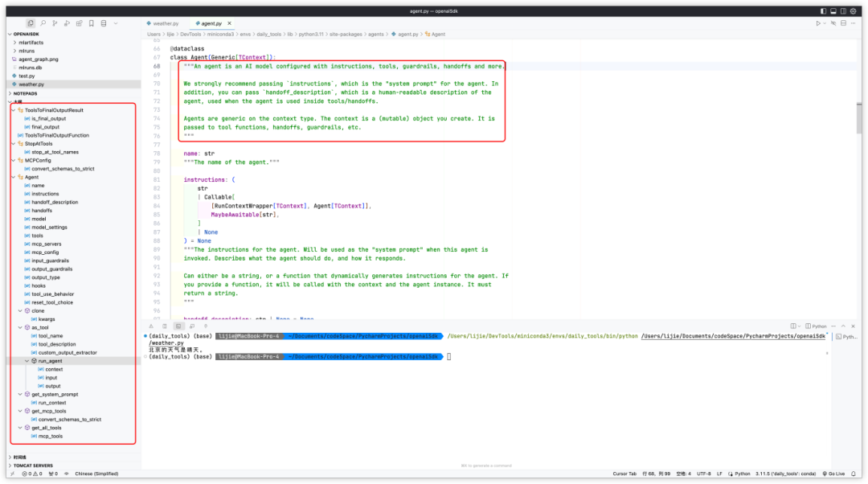Open the Search view icon
868x484 pixels.
click(43, 23)
